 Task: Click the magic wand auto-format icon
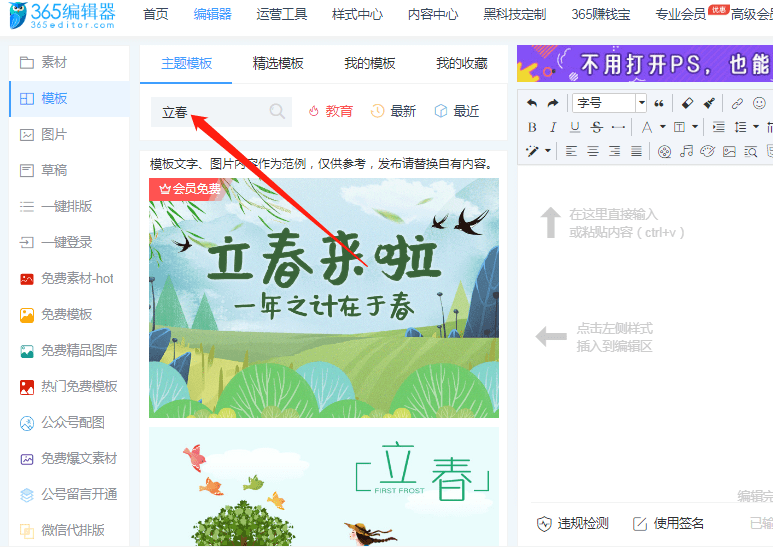click(532, 151)
